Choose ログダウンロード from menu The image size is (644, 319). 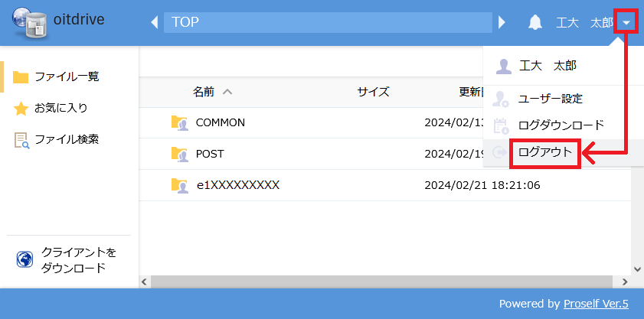pos(561,125)
